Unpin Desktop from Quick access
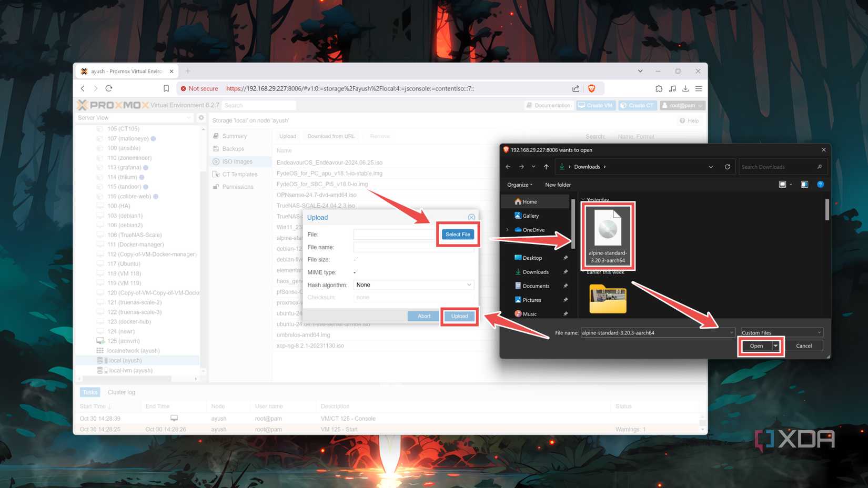868x488 pixels. pos(566,258)
